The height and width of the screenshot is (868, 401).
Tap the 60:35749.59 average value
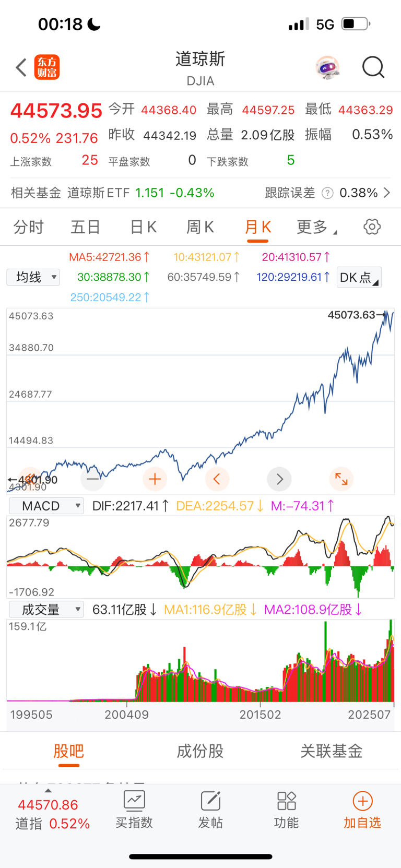pos(204,277)
